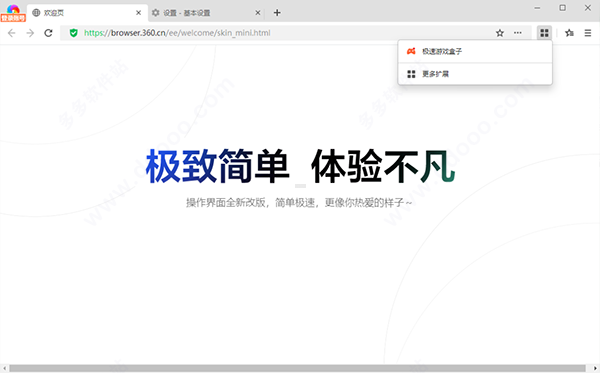The height and width of the screenshot is (373, 600).
Task: Click the horizontal scrollbar at bottom
Action: click(x=297, y=368)
